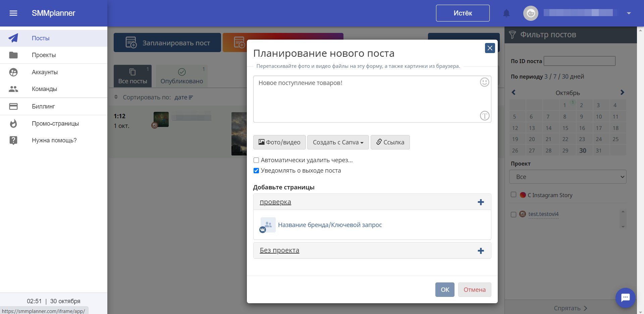Open the user account dropdown arrow
This screenshot has width=644, height=314.
629,13
